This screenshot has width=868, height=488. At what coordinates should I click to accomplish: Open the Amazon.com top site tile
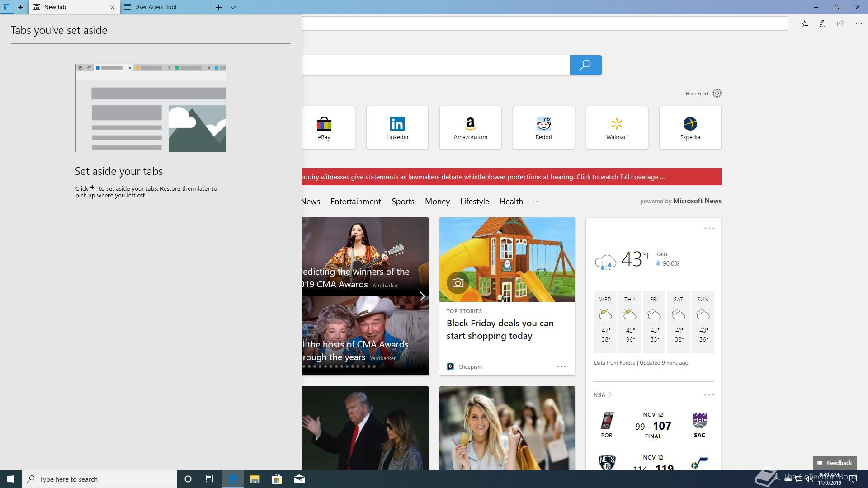click(470, 127)
